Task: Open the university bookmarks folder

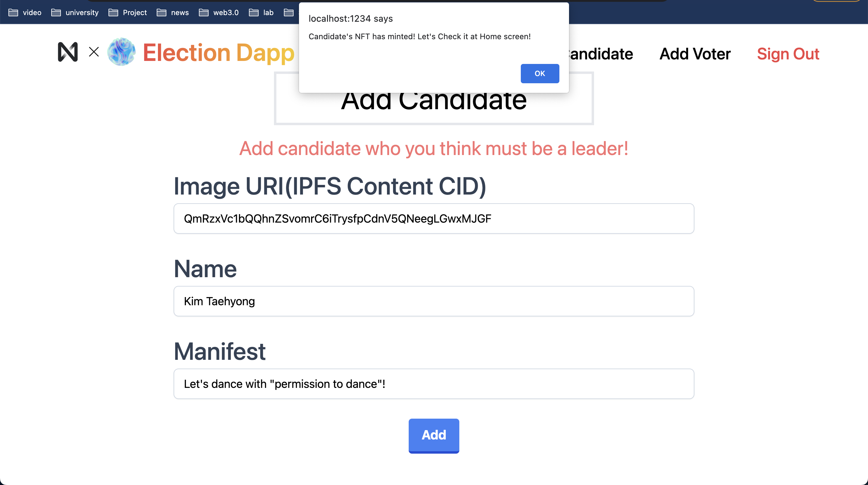Action: [x=75, y=12]
